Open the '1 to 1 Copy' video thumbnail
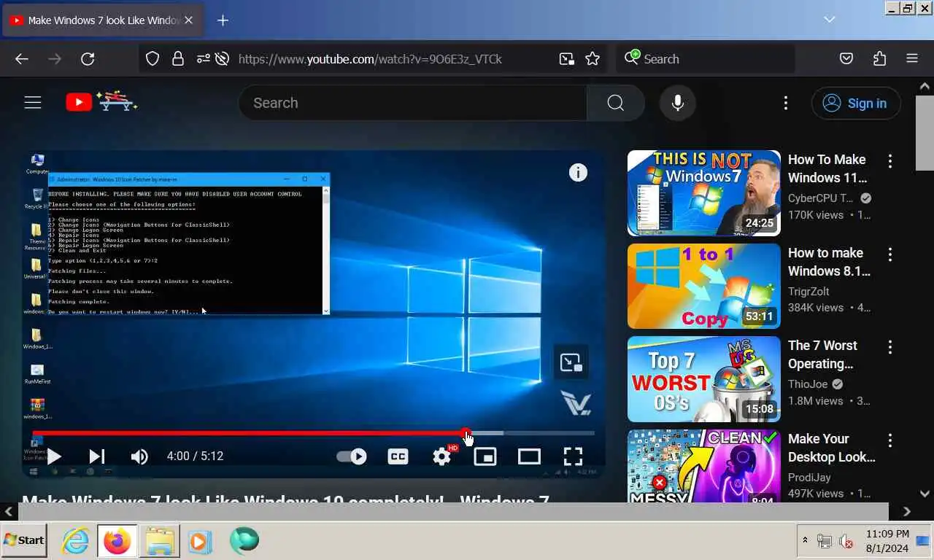The width and height of the screenshot is (934, 560). tap(704, 286)
